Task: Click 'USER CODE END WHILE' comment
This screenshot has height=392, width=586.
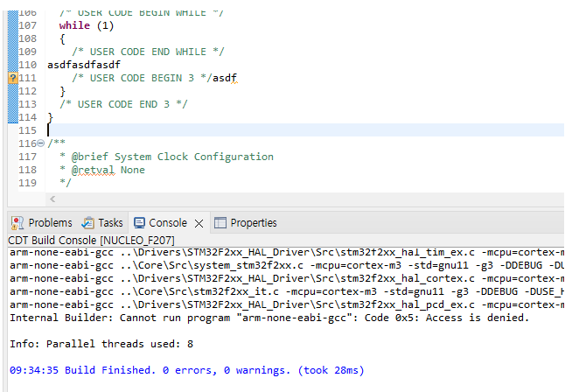Action: click(148, 52)
